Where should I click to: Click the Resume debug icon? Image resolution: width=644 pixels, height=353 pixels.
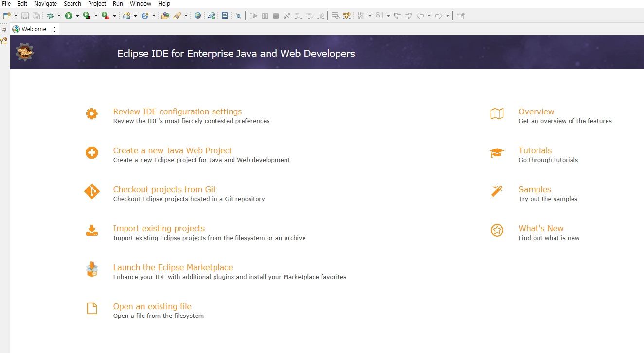(x=253, y=16)
